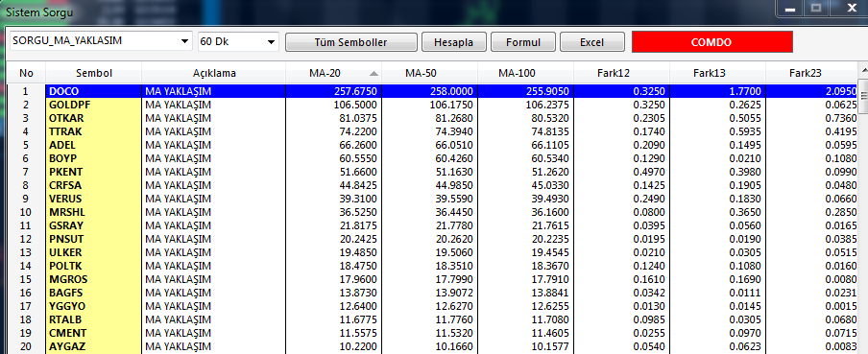The width and height of the screenshot is (868, 354).
Task: Select the MGROS symbol cell
Action: point(93,279)
